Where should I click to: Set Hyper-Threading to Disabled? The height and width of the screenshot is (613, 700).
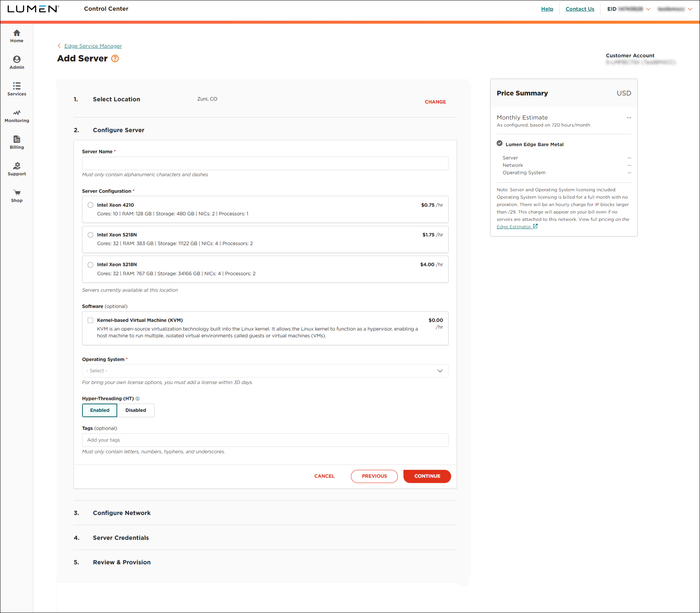[136, 410]
